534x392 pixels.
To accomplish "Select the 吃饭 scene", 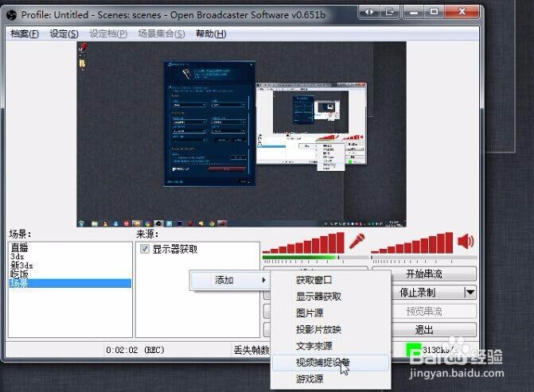I will tap(70, 274).
